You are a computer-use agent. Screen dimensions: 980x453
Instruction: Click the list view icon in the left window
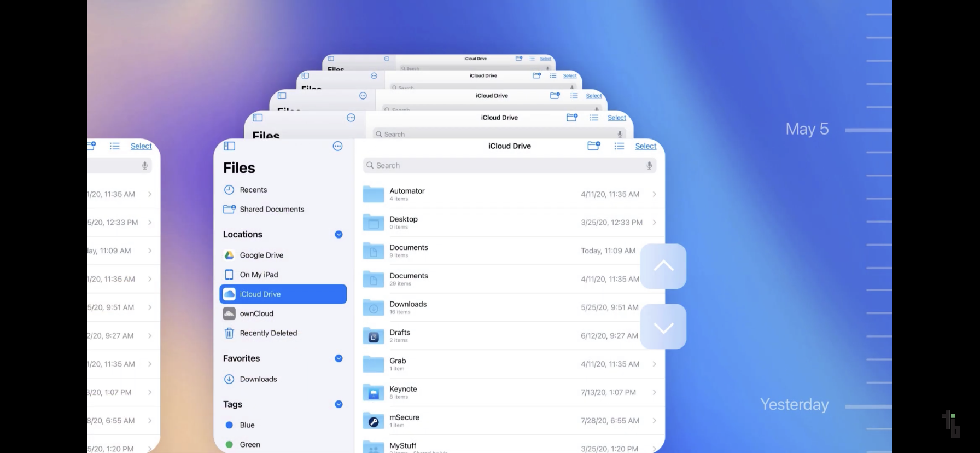pyautogui.click(x=115, y=146)
